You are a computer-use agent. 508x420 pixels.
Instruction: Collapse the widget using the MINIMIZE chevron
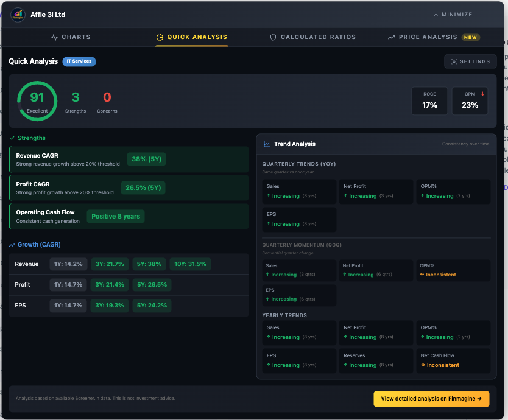435,14
